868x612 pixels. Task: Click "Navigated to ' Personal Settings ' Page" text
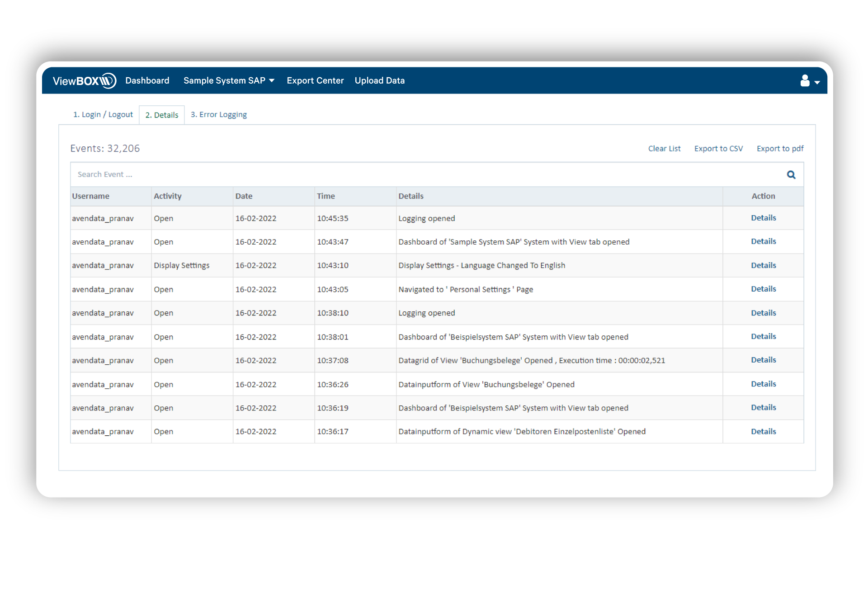(x=466, y=289)
